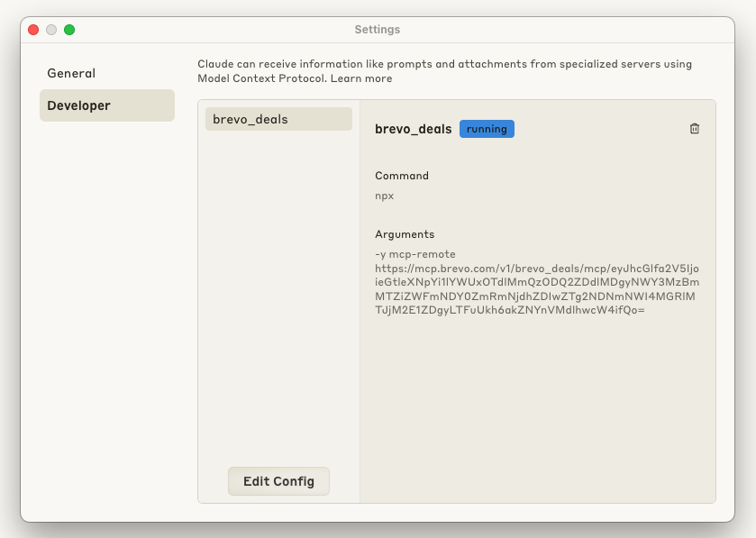756x538 pixels.
Task: Click the Settings window title
Action: coord(378,29)
